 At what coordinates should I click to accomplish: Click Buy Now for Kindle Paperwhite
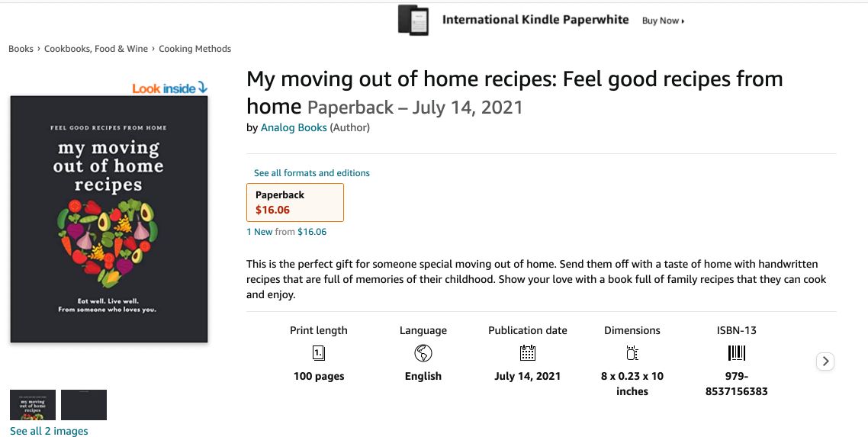(663, 21)
